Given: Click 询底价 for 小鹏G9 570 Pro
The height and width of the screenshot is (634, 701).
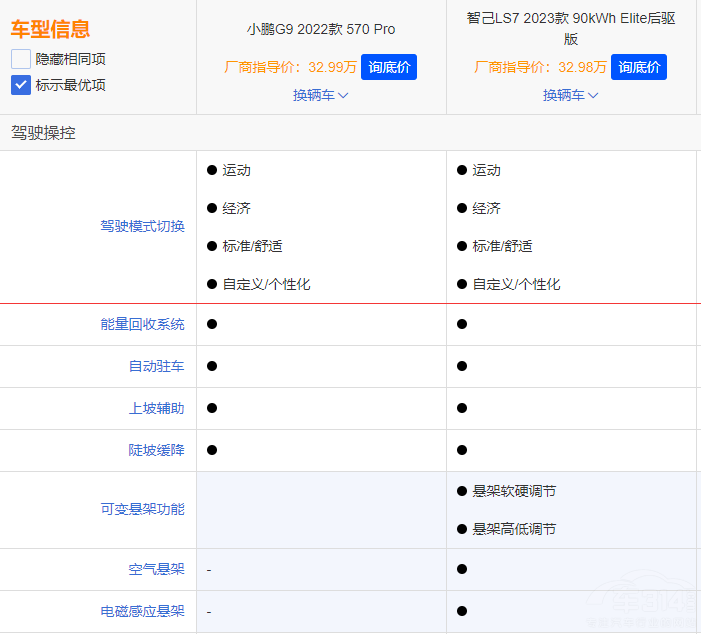Looking at the screenshot, I should (x=388, y=67).
